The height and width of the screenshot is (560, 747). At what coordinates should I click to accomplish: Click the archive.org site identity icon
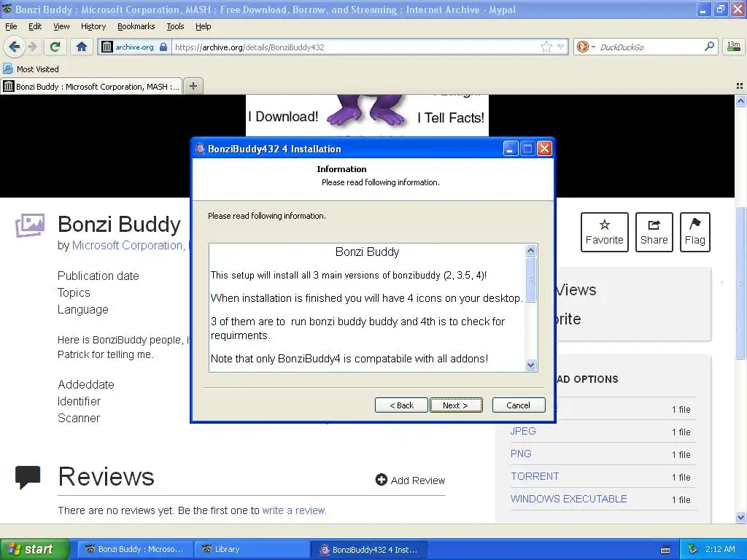pyautogui.click(x=107, y=47)
